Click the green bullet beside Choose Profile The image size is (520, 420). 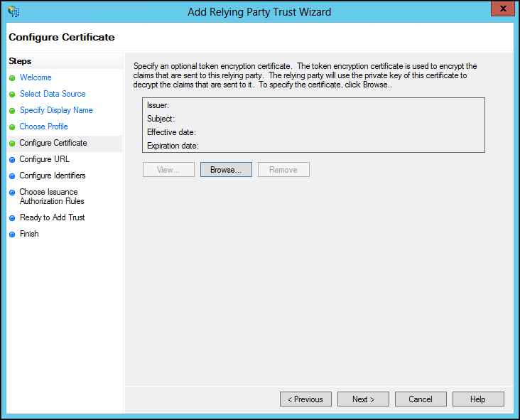12,126
